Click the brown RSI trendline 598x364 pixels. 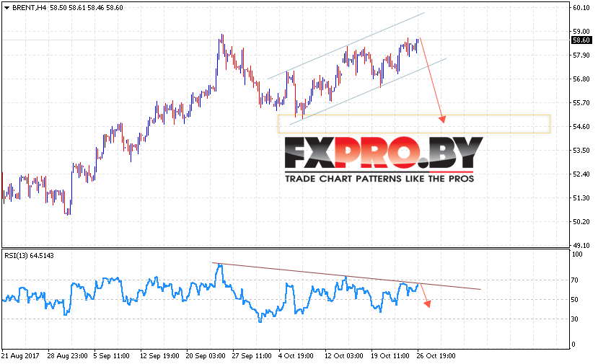[x=346, y=276]
